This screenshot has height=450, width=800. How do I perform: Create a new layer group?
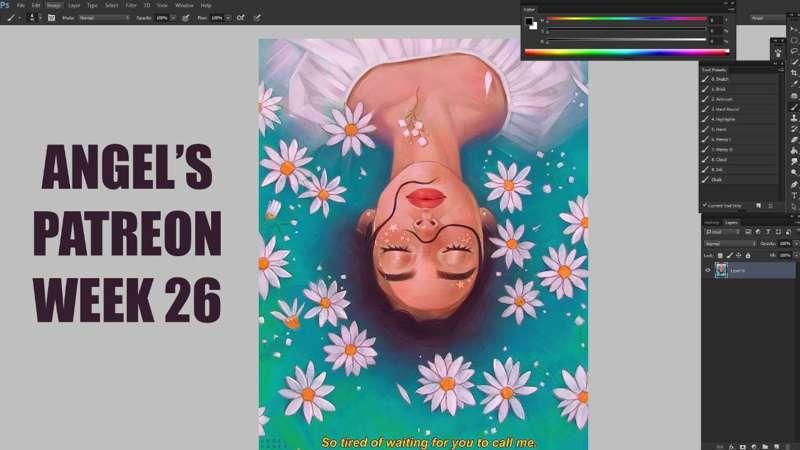765,447
